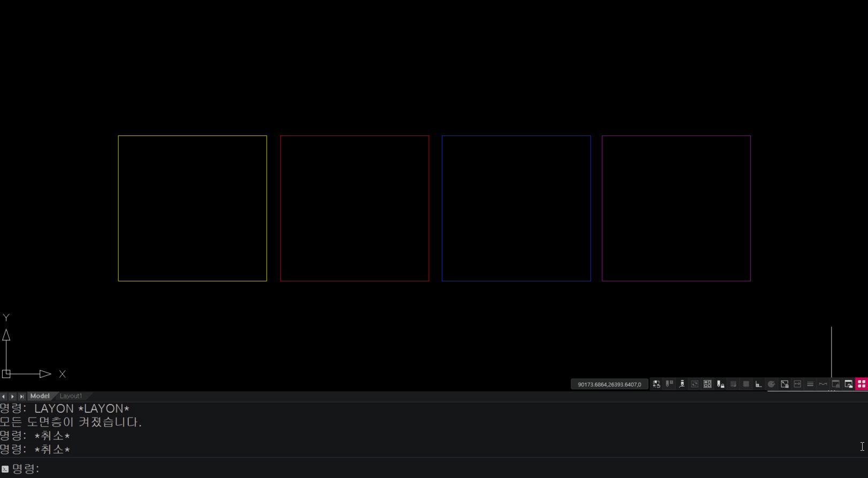
Task: Switch to the Layout1 tab
Action: 71,396
